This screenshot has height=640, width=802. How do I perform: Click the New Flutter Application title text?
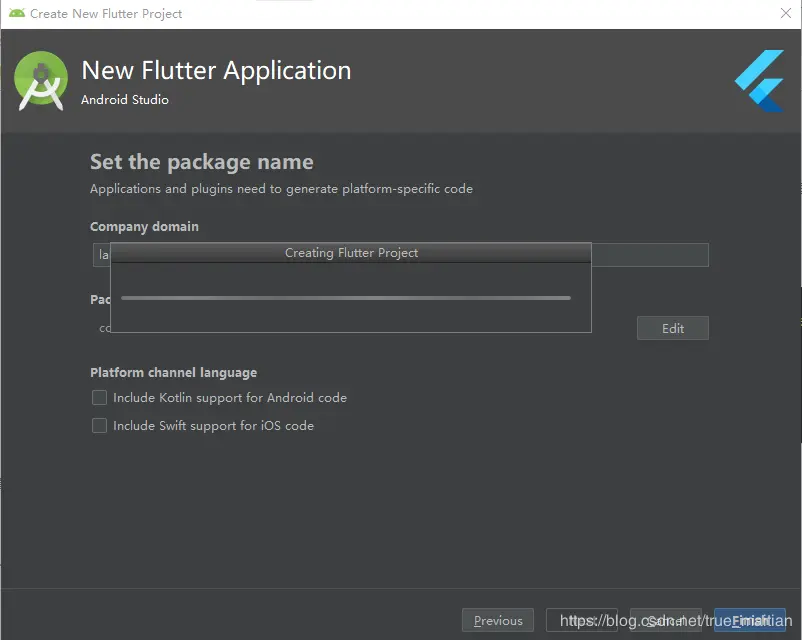click(x=216, y=71)
